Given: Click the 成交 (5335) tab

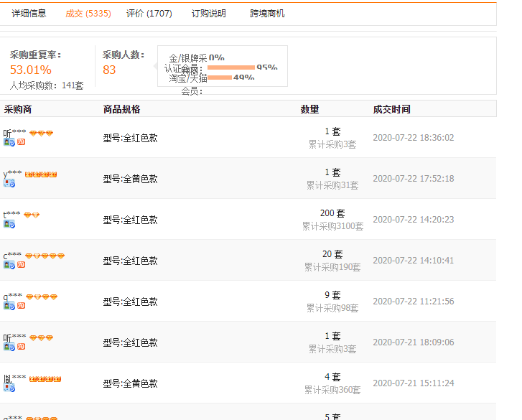Looking at the screenshot, I should 88,14.
